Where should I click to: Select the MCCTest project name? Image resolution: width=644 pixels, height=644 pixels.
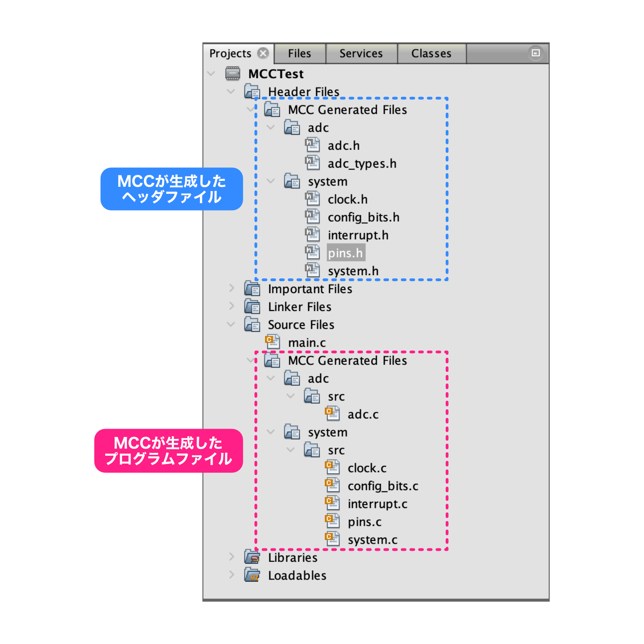(276, 74)
